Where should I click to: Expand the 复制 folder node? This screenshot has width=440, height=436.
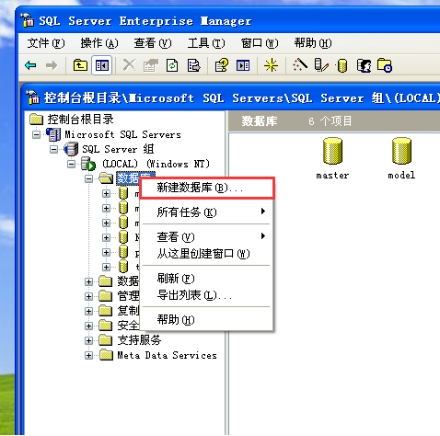(x=89, y=311)
